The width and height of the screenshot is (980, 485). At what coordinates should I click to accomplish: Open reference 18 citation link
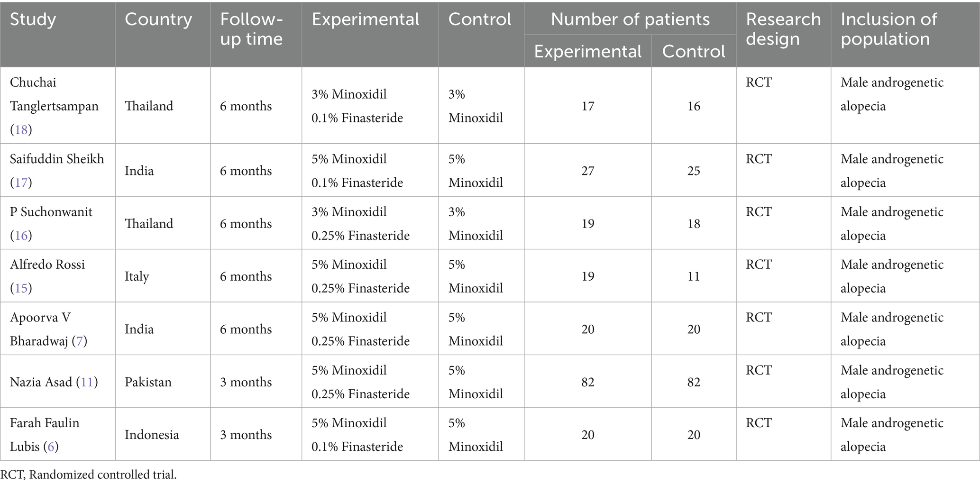(21, 129)
